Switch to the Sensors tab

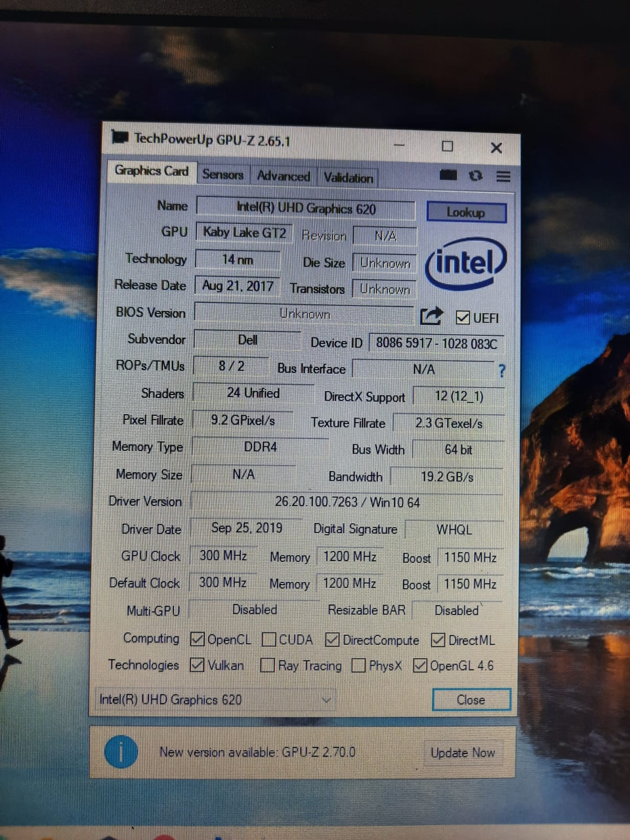pyautogui.click(x=223, y=174)
